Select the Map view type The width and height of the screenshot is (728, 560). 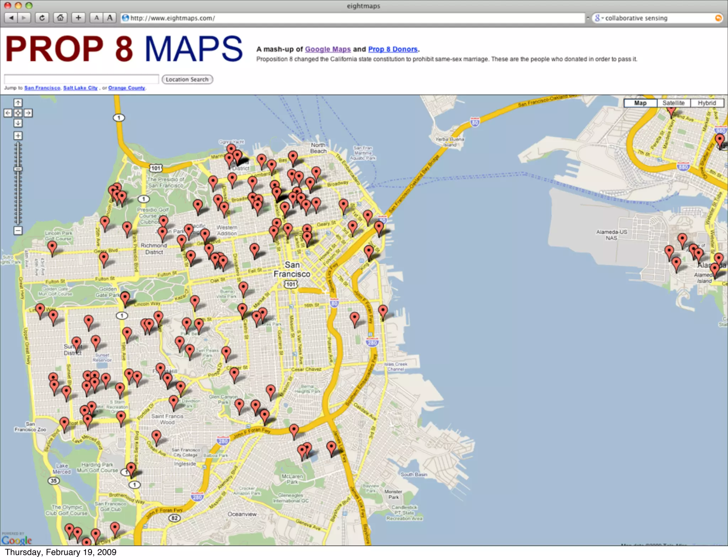640,103
